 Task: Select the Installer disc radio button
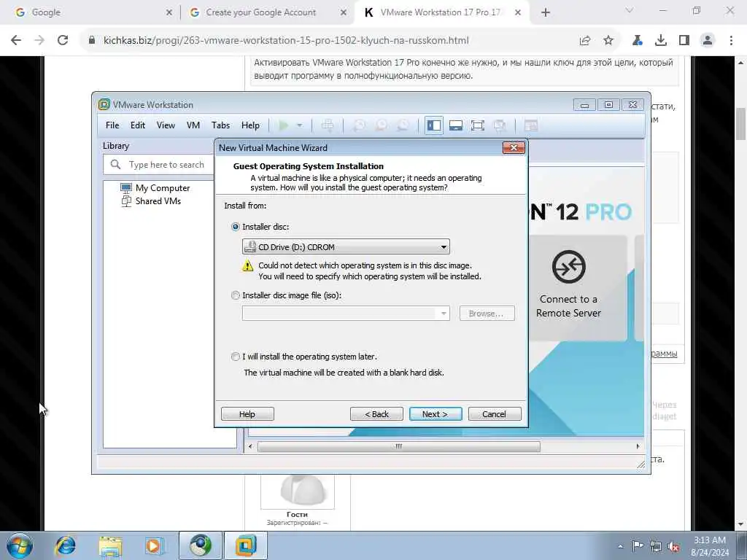(236, 227)
